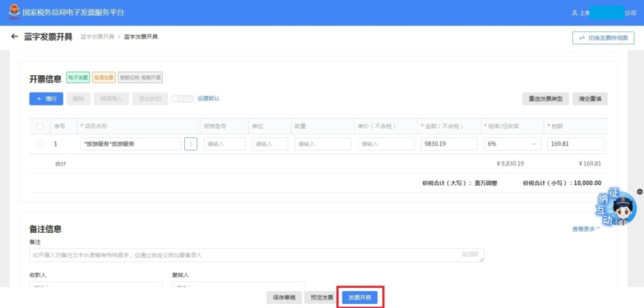Hide the assistant with the minus icon
644x308 pixels.
[x=640, y=192]
